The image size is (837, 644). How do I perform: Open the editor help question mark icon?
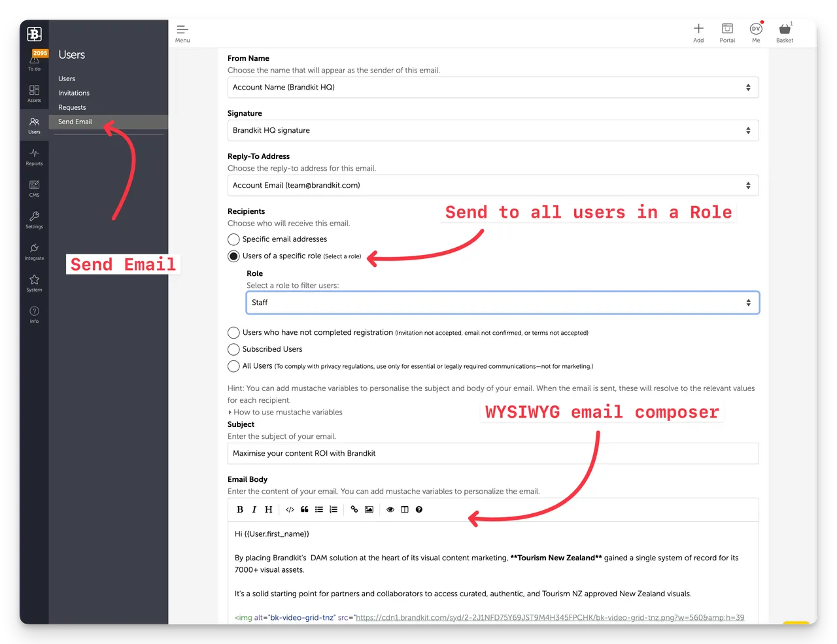pyautogui.click(x=419, y=509)
